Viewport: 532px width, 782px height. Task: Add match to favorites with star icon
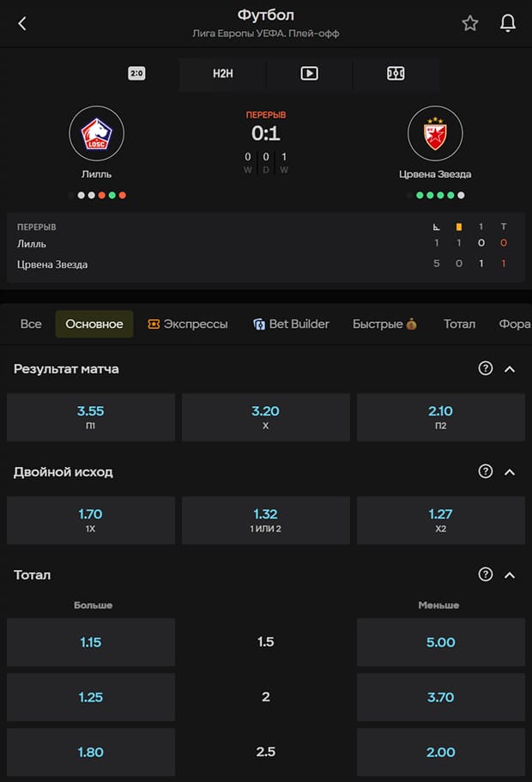click(x=469, y=23)
